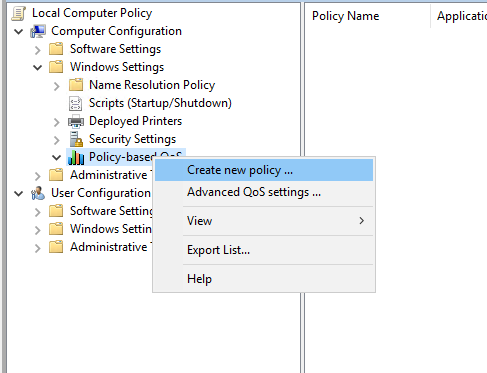Click the Windows Settings folder icon under User Configuration
Viewport: 487px width, 373px height.
tap(56, 229)
